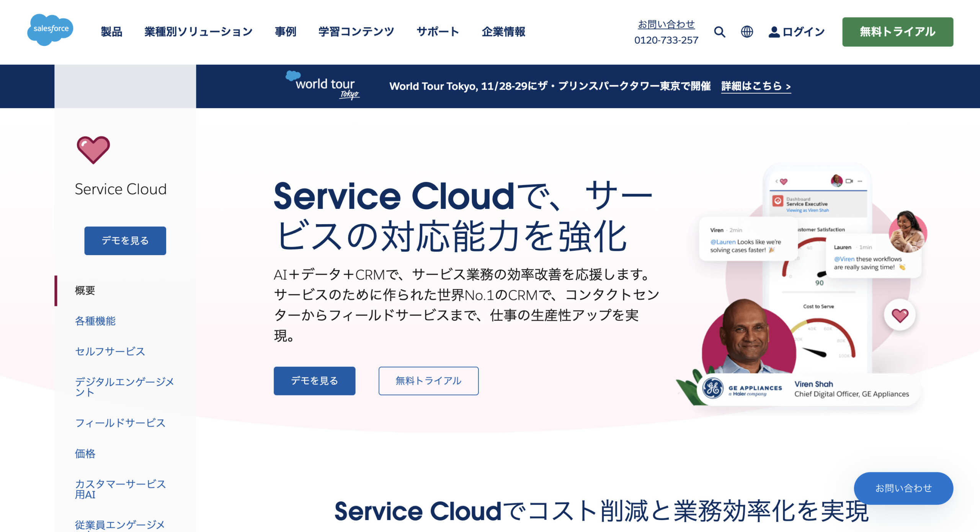Image resolution: width=980 pixels, height=532 pixels.
Task: Go to 価格 in sidebar
Action: (85, 454)
